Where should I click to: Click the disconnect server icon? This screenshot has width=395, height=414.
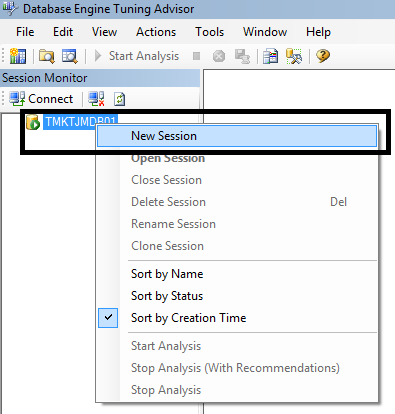coord(96,99)
